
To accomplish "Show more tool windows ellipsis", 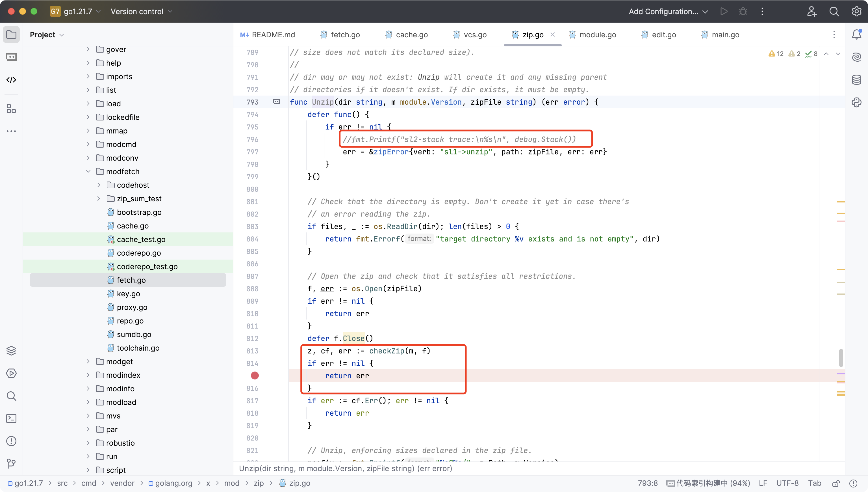I will point(11,131).
